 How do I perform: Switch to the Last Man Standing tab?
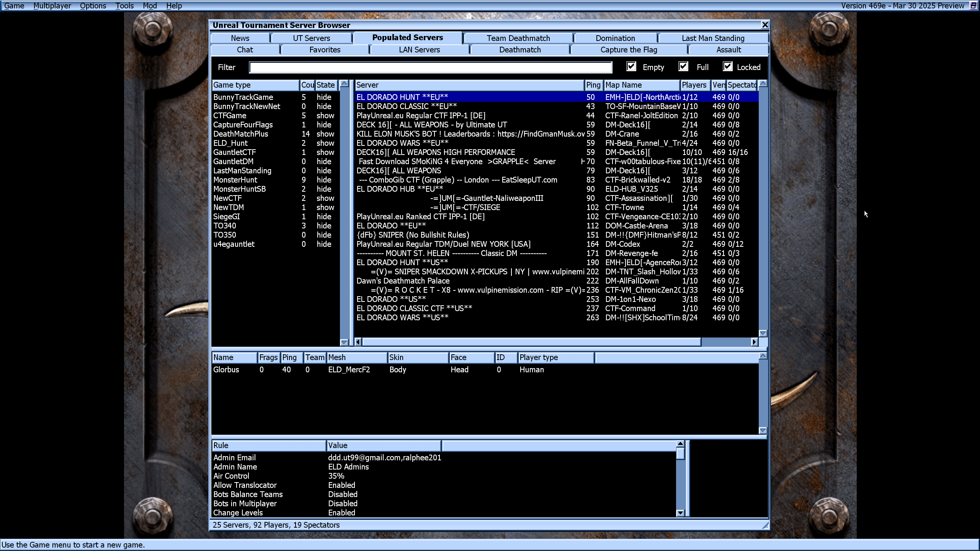pos(713,38)
